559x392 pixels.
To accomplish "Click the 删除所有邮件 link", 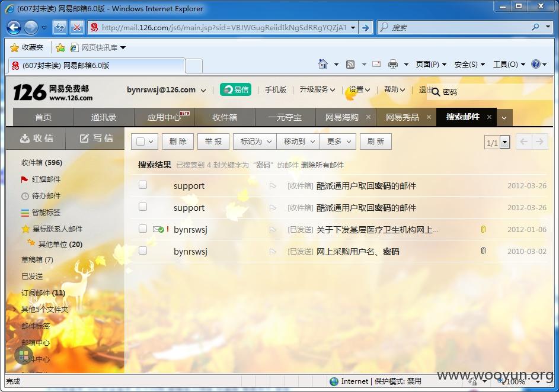I will click(322, 165).
